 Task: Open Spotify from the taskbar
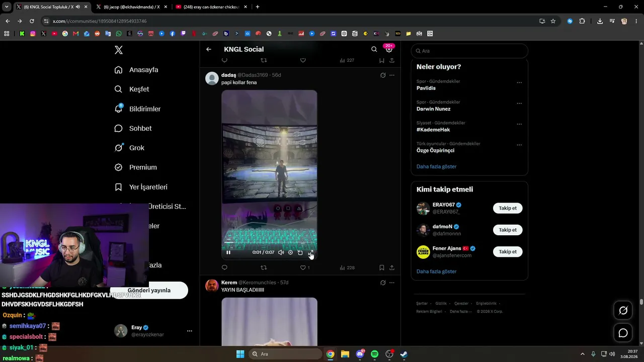click(x=374, y=354)
